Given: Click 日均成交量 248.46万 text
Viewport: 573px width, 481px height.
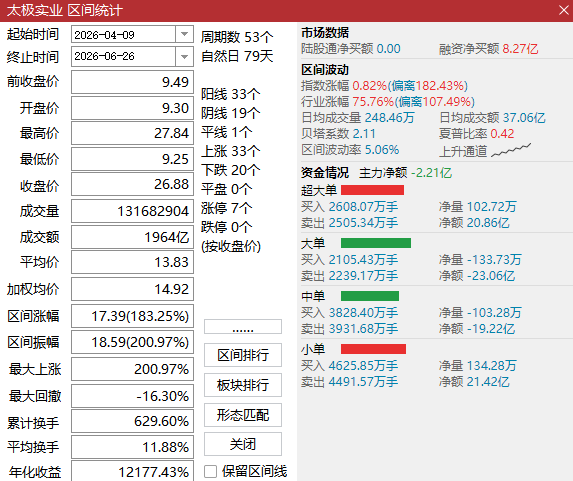Looking at the screenshot, I should coord(358,118).
